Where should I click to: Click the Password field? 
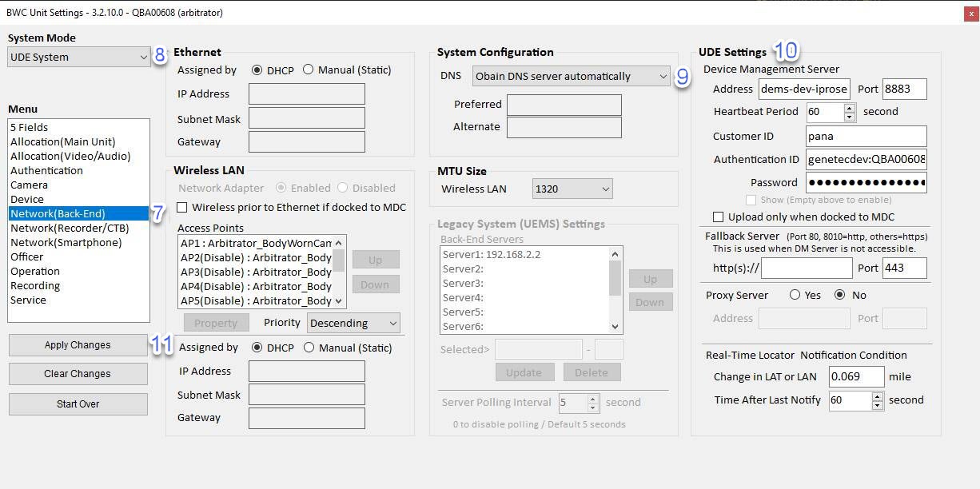point(866,182)
